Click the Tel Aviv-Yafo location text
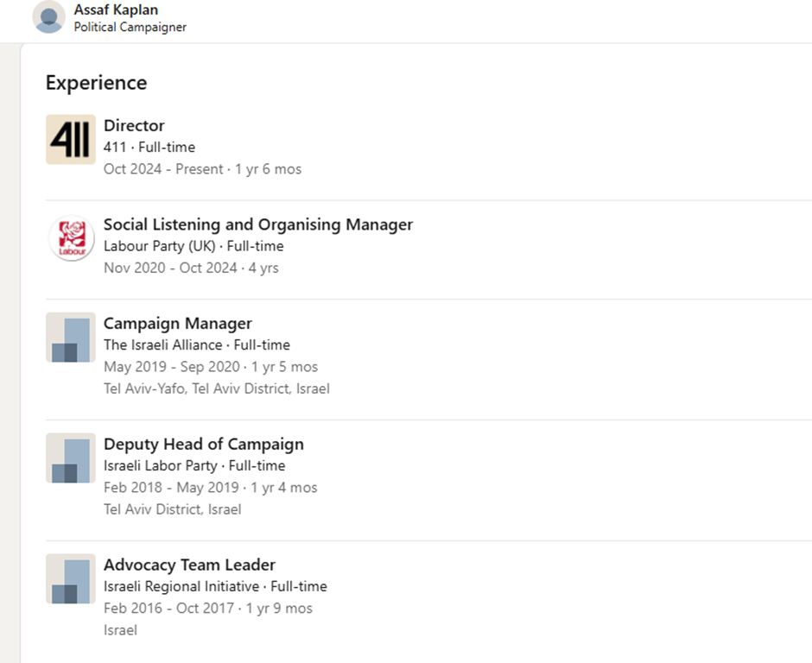Viewport: 812px width, 663px height. (217, 388)
